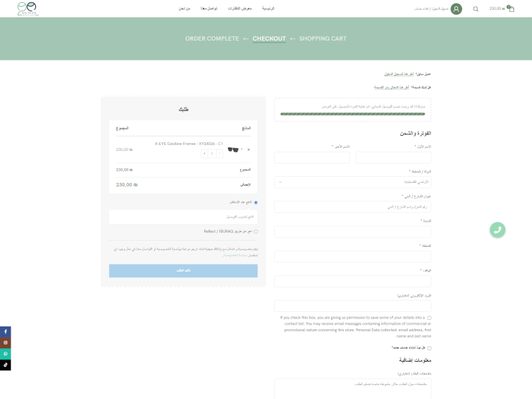This screenshot has width=532, height=399.
Task: Remove X-EYE Goldline Frames from order
Action: tap(249, 150)
